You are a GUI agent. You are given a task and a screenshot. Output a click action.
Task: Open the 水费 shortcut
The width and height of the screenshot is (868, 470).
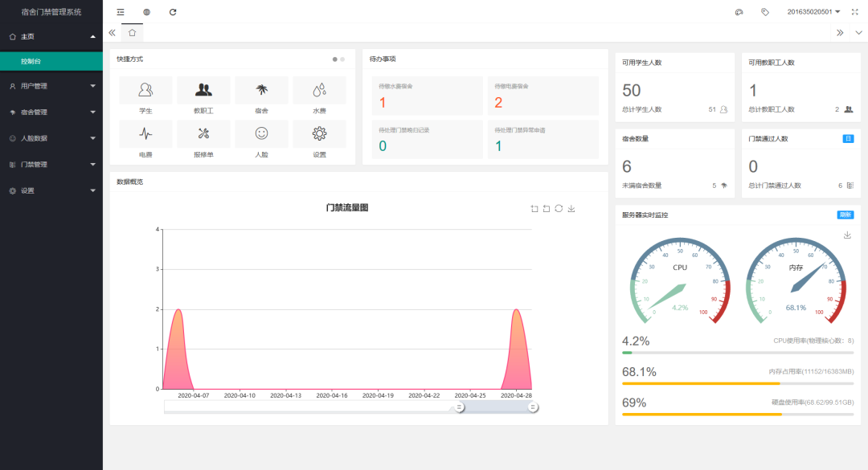point(319,96)
